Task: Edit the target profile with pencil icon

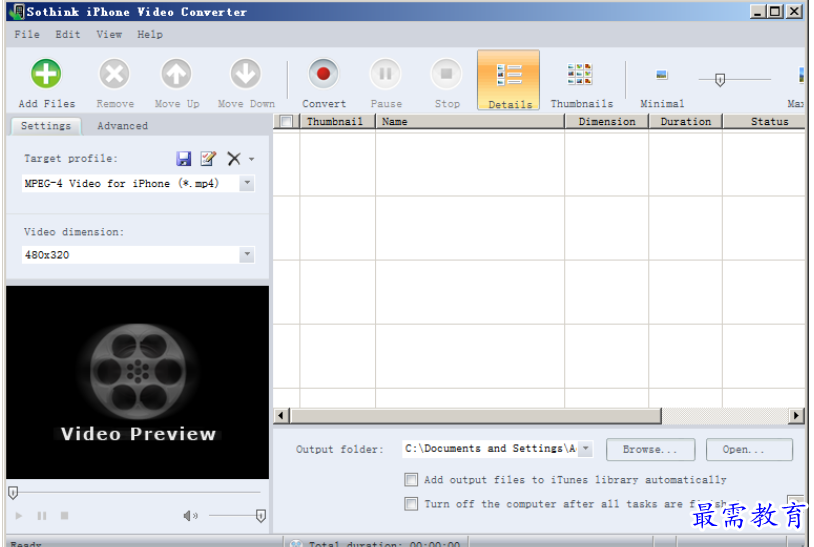Action: [208, 158]
